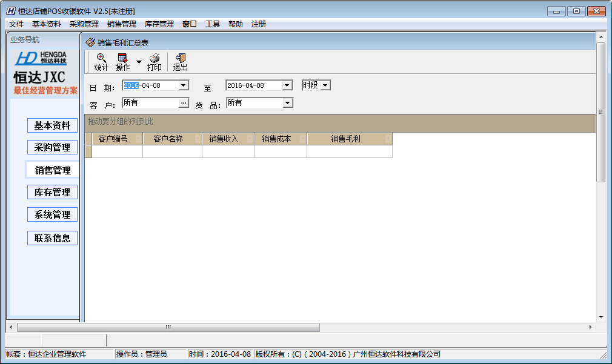
Task: Click the 统计 magnifier toolbar icon
Action: pos(101,59)
